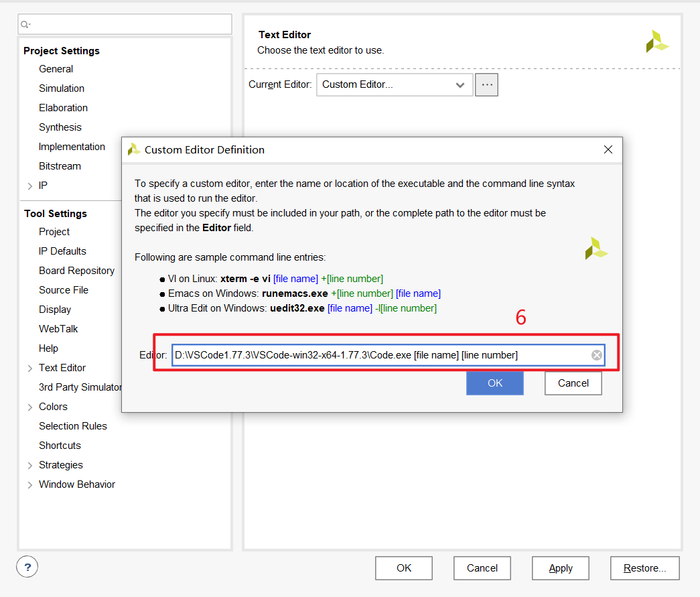Select the Window Behavior settings item
Screen dimensions: 700x597
77,484
